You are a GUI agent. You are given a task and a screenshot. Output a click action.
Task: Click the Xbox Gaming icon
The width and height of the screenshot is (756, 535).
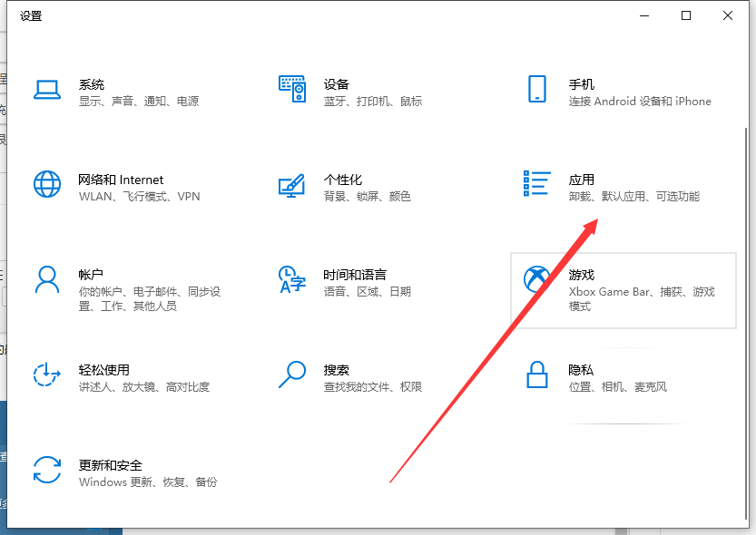(x=536, y=279)
